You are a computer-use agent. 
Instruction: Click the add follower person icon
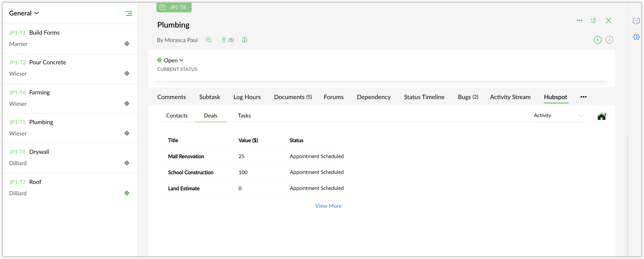(593, 21)
